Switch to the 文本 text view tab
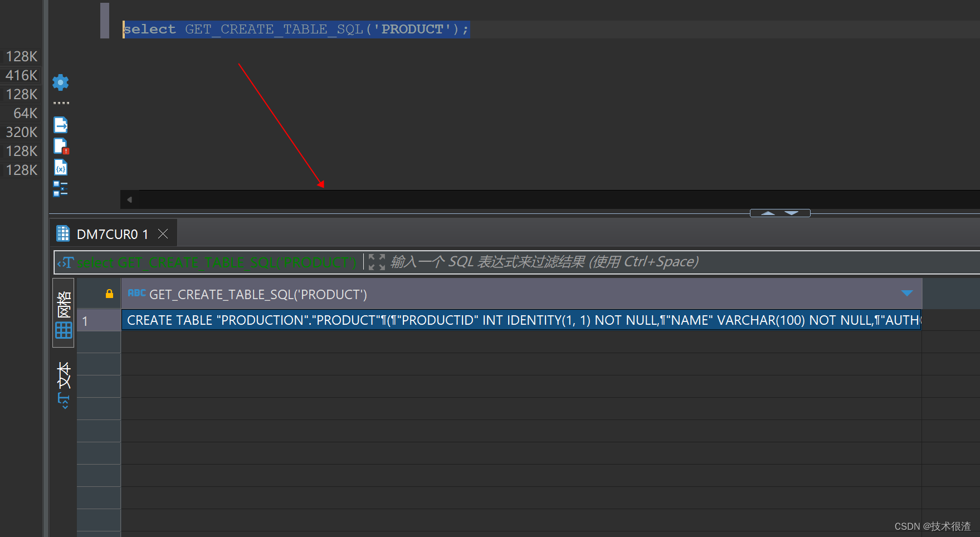980x537 pixels. [x=64, y=375]
